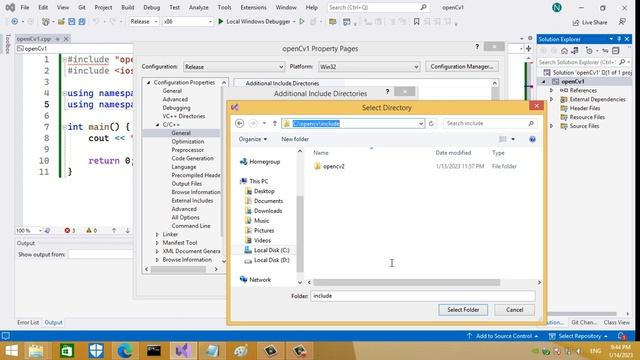
Task: Open solution configuration Release dropdown in toolbar
Action: point(144,21)
